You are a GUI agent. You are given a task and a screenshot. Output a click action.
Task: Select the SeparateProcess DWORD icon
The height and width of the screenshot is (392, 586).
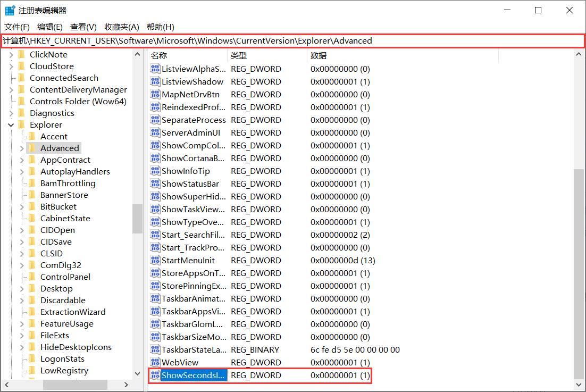[155, 120]
